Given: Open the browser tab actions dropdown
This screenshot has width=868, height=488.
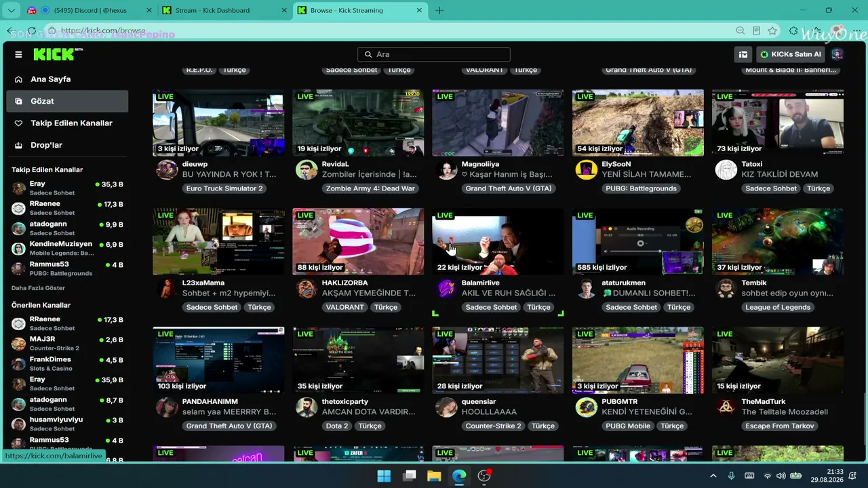Looking at the screenshot, I should [11, 10].
